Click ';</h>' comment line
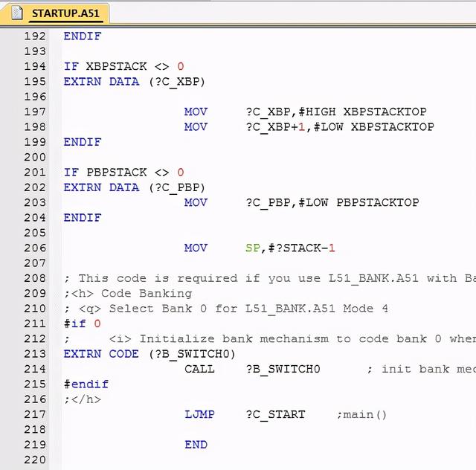The height and width of the screenshot is (470, 476). [83, 399]
